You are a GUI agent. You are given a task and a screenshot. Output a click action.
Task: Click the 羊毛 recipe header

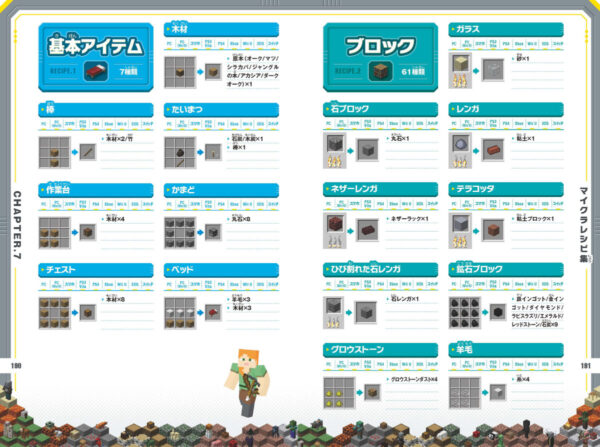point(506,350)
